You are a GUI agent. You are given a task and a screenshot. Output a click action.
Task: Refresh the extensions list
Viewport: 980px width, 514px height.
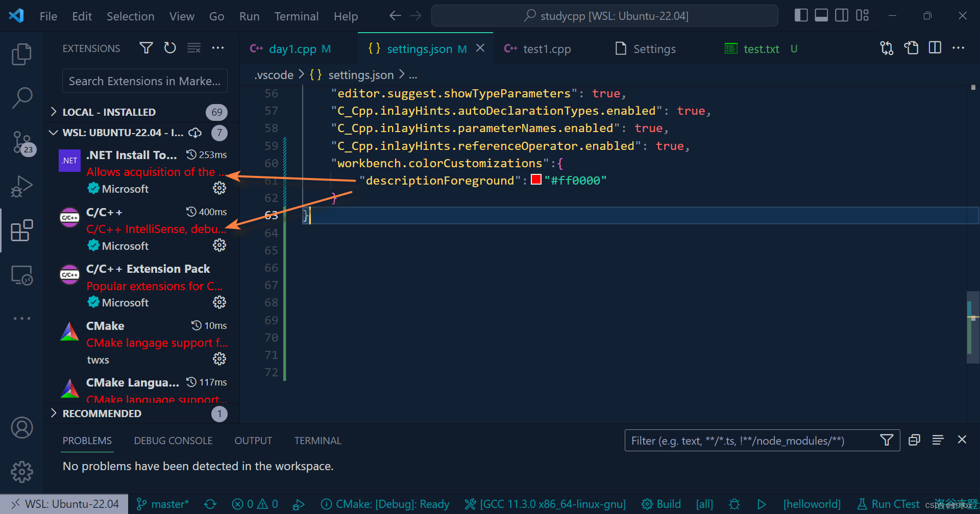[x=170, y=48]
